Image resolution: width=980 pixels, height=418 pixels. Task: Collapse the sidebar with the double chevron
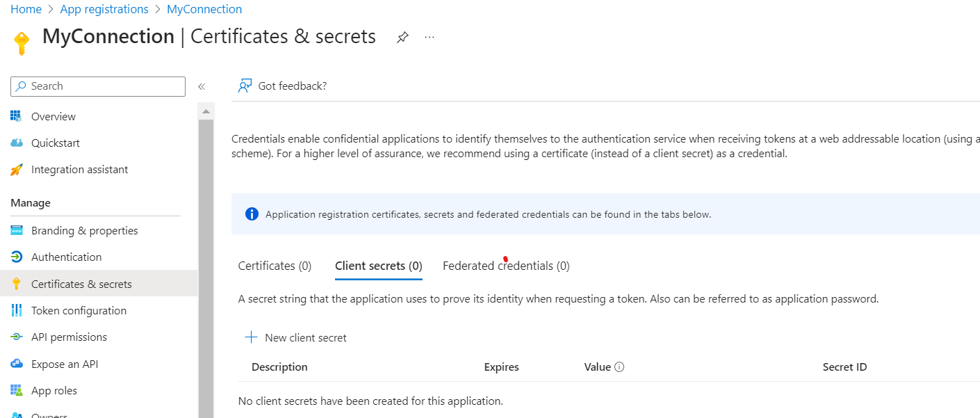[202, 87]
